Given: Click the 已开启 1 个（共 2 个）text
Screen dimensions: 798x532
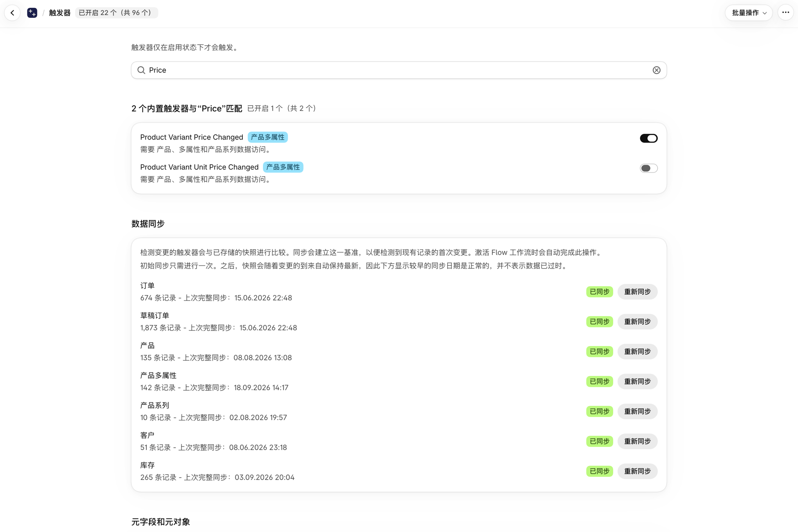Looking at the screenshot, I should (282, 108).
